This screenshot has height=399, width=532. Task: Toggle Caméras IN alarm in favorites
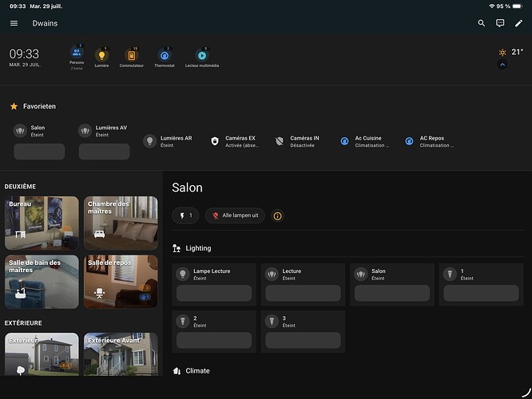[279, 141]
